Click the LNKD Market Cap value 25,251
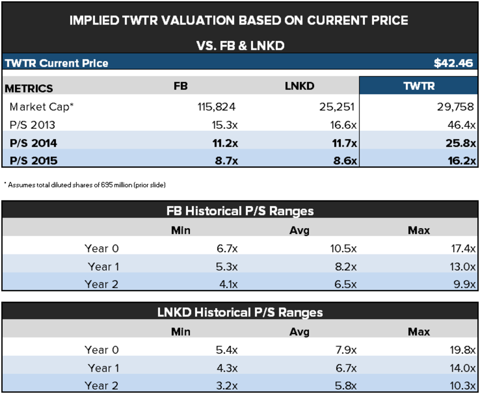Image resolution: width=480 pixels, height=394 pixels. pyautogui.click(x=337, y=107)
